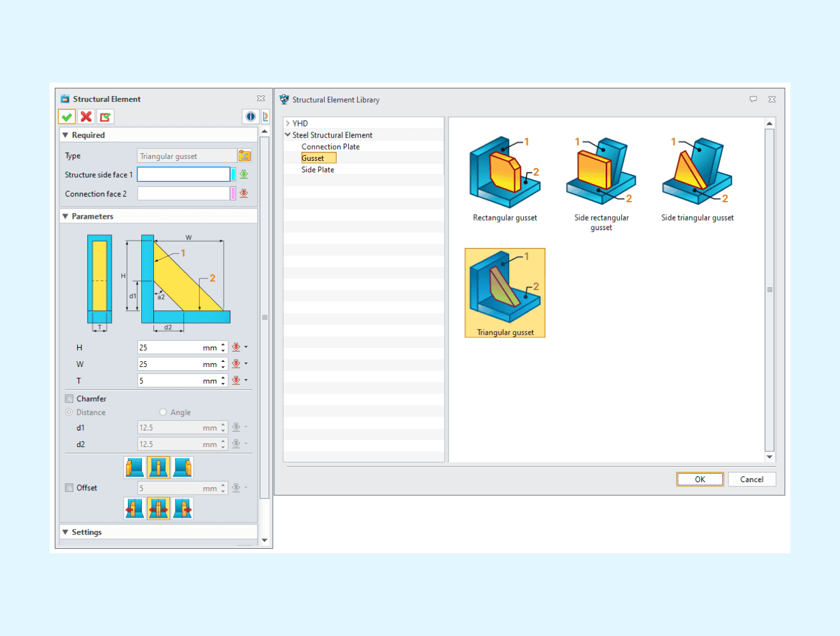The image size is (840, 636).
Task: Collapse the Parameters section
Action: point(65,216)
